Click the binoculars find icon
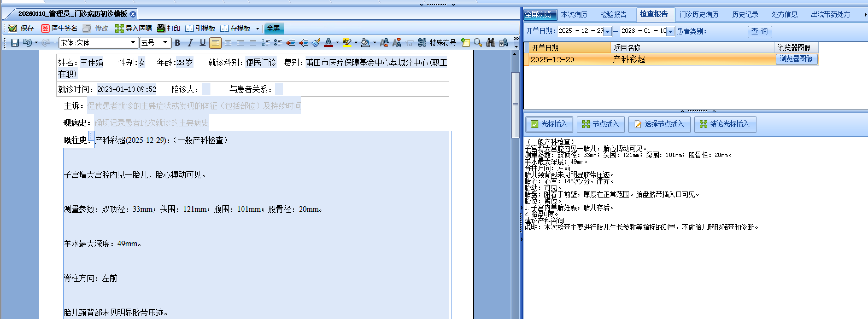Viewport: 868px width, 319px height. pos(491,43)
